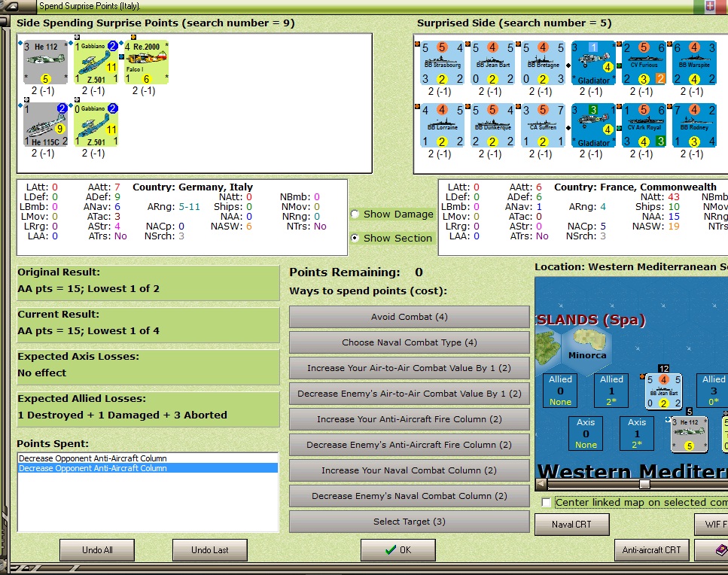Increase Your Air-to-Air Combat Value By 1

click(x=409, y=368)
